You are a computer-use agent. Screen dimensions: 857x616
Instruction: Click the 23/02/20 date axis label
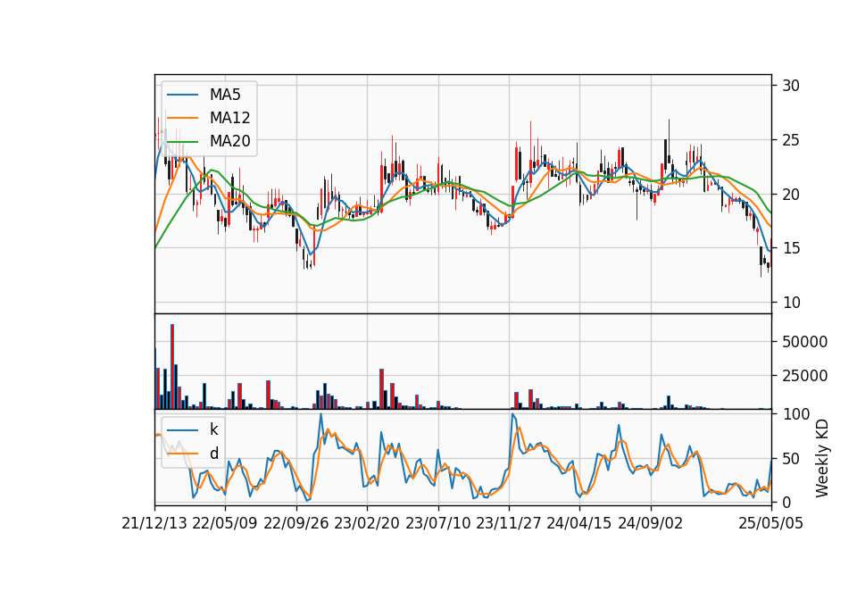pyautogui.click(x=367, y=523)
